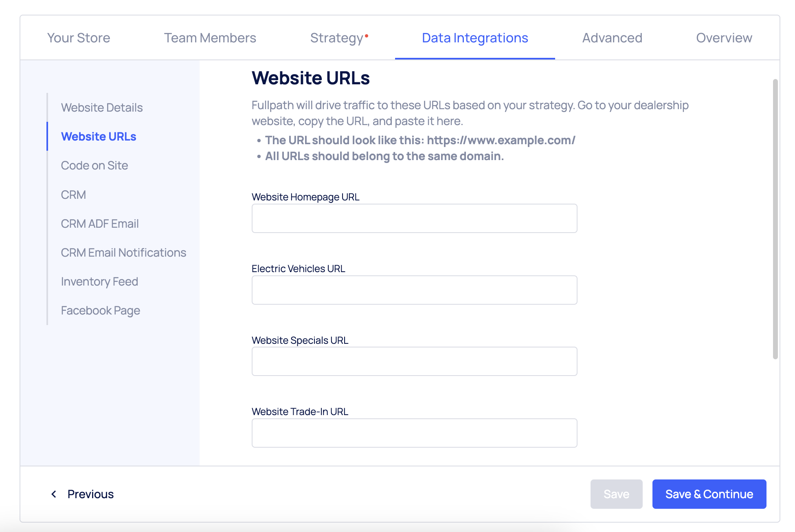Viewport: 795px width, 532px height.
Task: Go to CRM ADF Email section
Action: click(x=100, y=224)
